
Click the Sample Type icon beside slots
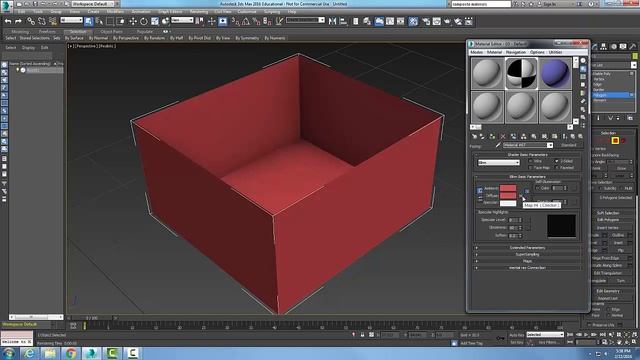point(583,60)
